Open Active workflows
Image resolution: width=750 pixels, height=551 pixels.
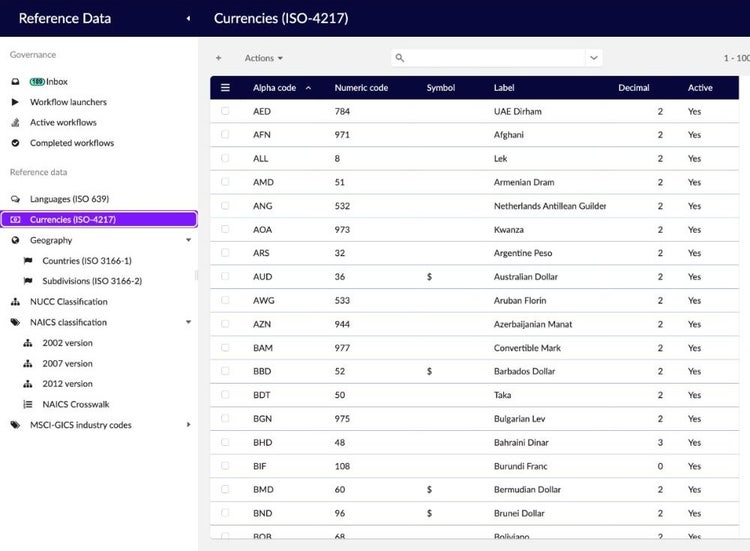[63, 122]
